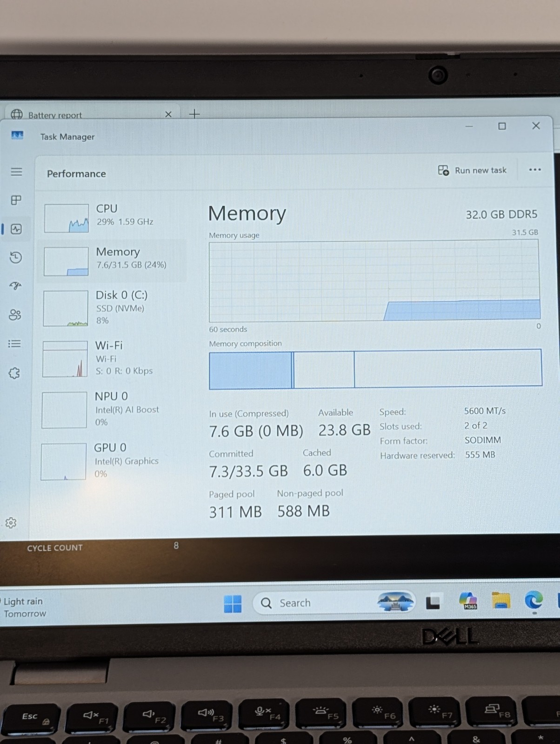Screen dimensions: 560x744
Task: Click the 7.6 GB (0 MB) in-use value
Action: point(256,431)
